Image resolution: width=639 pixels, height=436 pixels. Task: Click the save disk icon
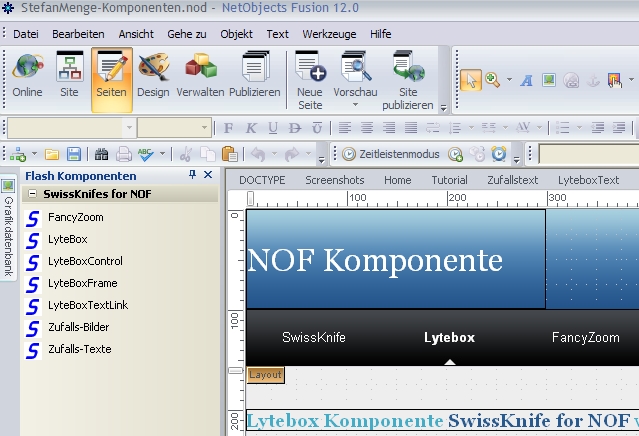pos(73,154)
